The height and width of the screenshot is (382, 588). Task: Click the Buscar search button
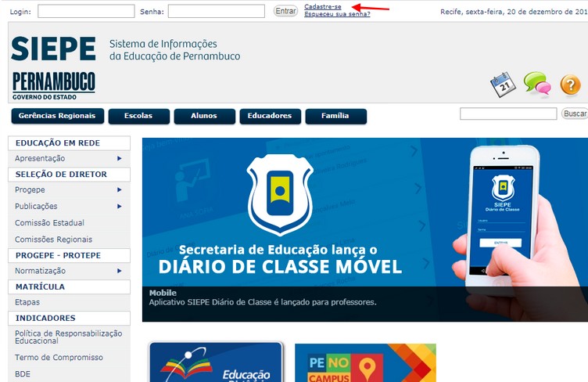[x=575, y=114]
